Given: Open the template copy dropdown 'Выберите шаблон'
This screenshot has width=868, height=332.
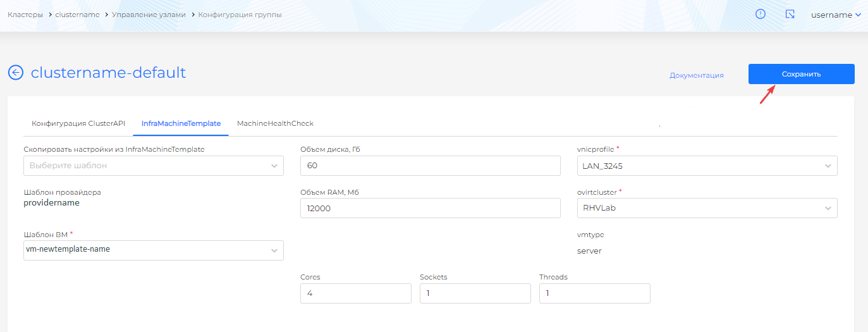Looking at the screenshot, I should point(153,166).
